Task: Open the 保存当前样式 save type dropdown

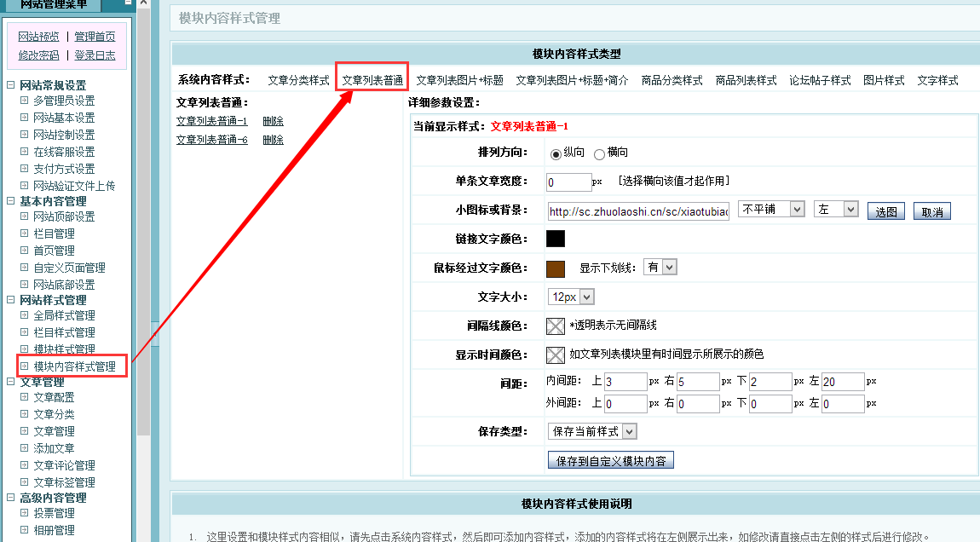Action: 592,431
